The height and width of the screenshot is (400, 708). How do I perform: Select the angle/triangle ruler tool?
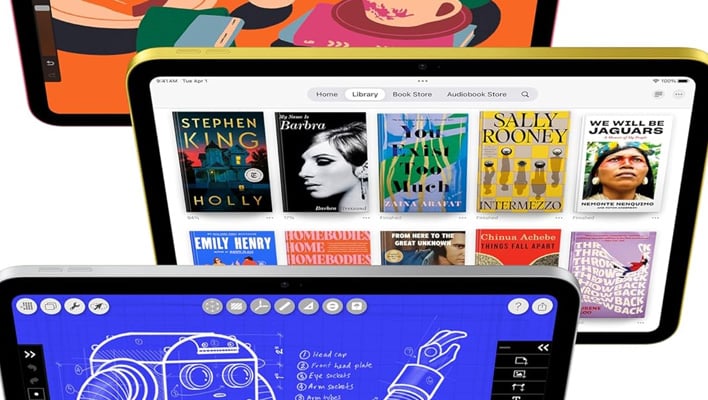coord(308,306)
